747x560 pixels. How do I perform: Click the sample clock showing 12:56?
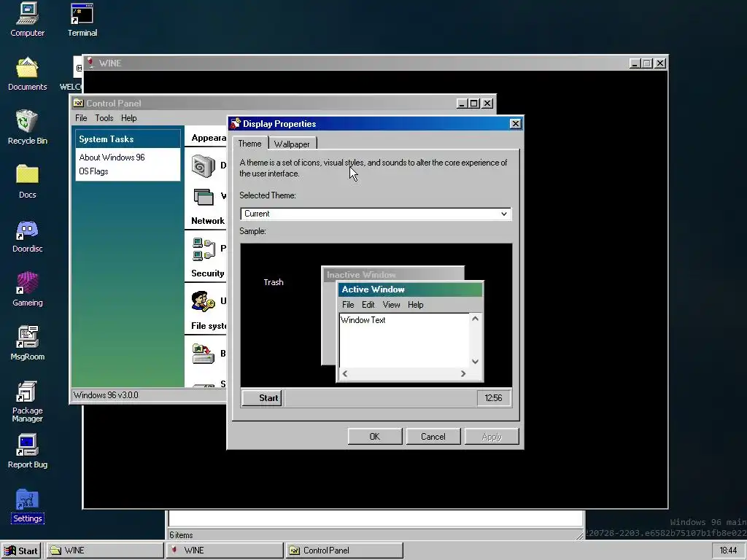coord(493,398)
